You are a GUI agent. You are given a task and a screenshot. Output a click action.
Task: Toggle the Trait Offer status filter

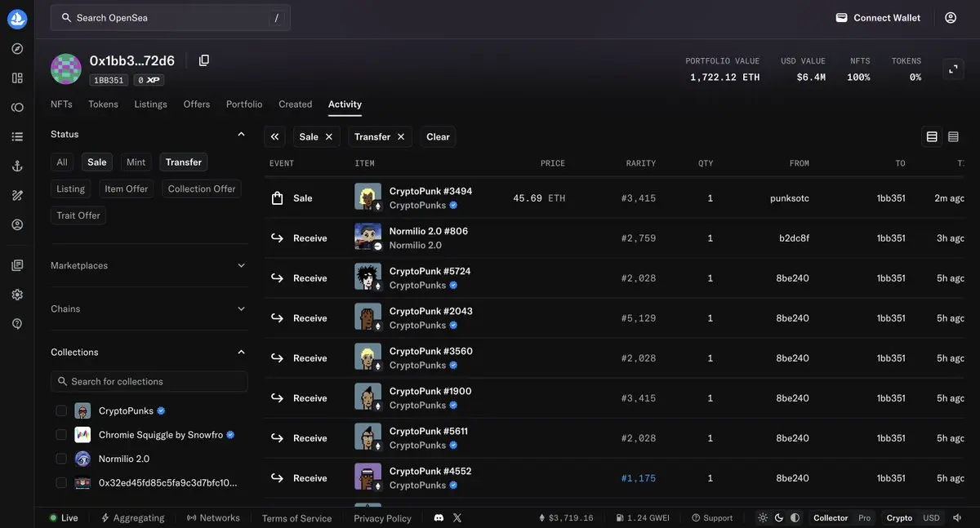pos(78,215)
